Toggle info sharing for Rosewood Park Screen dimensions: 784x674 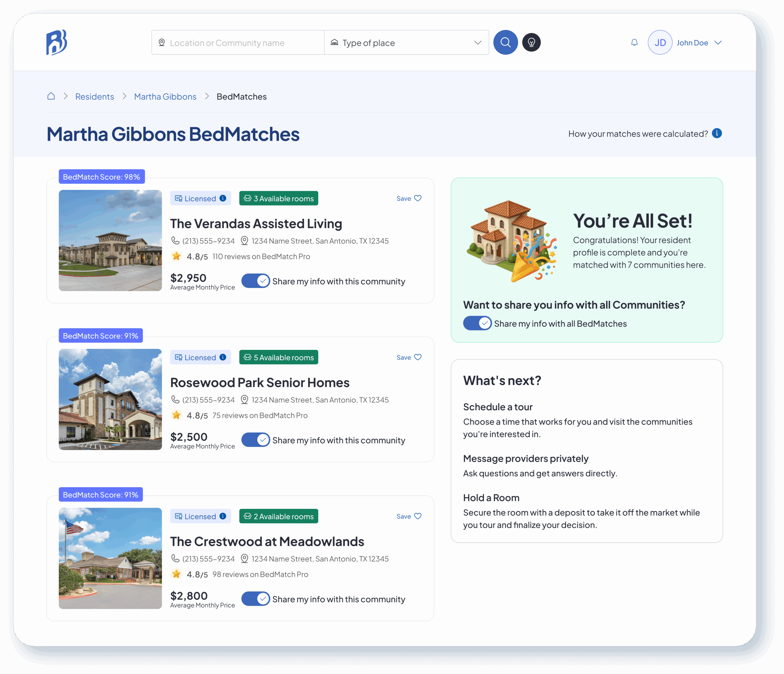coord(255,440)
